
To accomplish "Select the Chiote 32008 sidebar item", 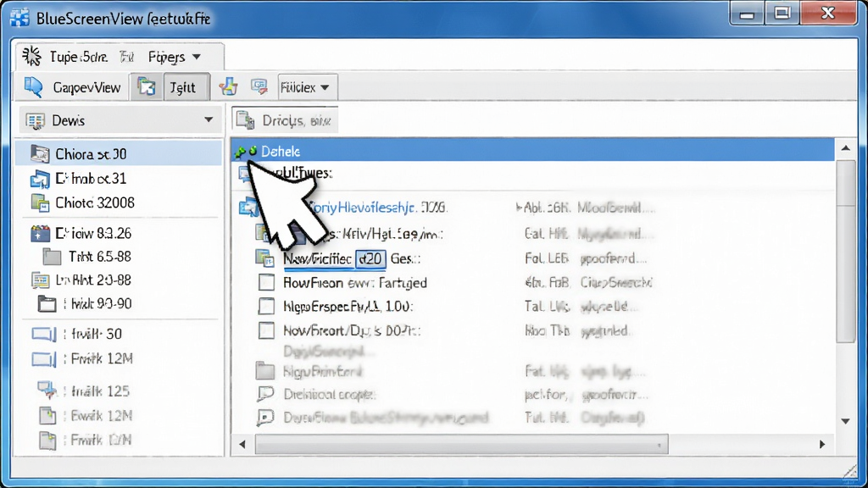I will [95, 203].
